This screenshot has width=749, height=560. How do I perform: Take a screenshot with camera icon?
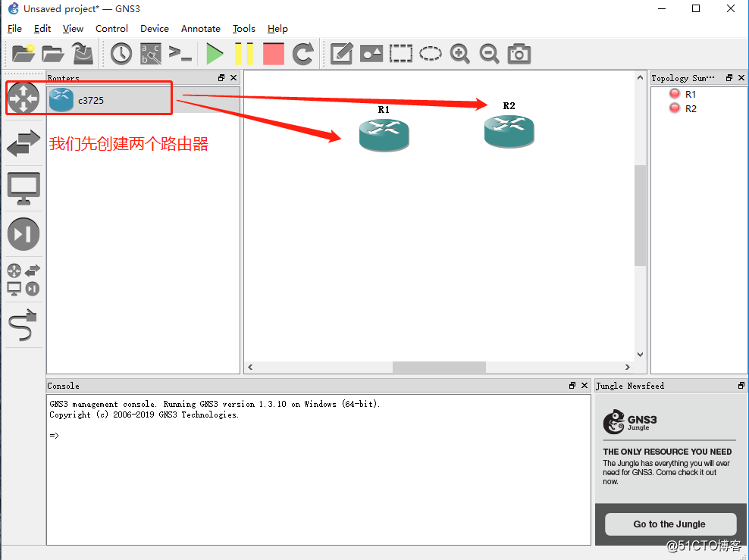[x=519, y=54]
